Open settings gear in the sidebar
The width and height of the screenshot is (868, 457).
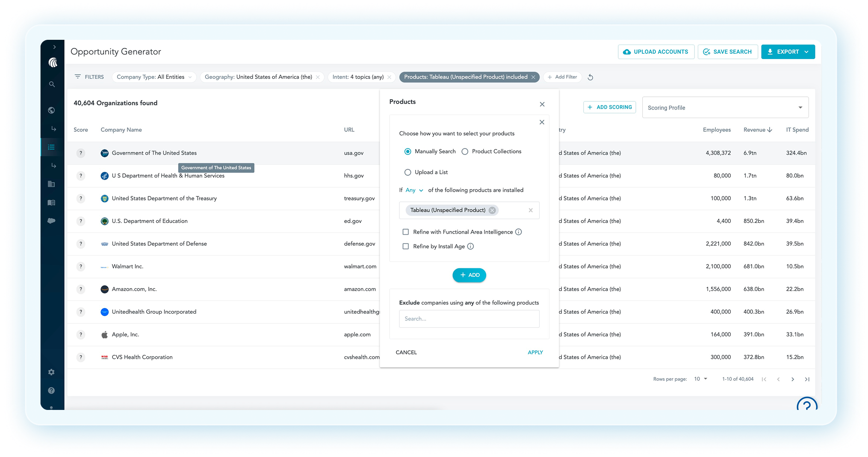tap(52, 372)
